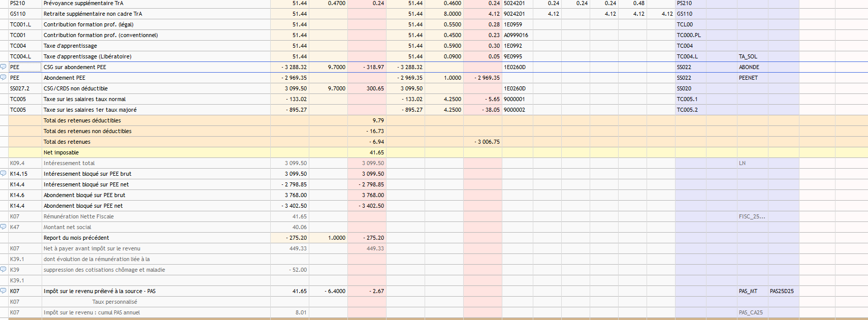Select 'Impôt sur le revenu : cumul PAS annuel'
Screen dimensions: 868x320
click(92, 312)
